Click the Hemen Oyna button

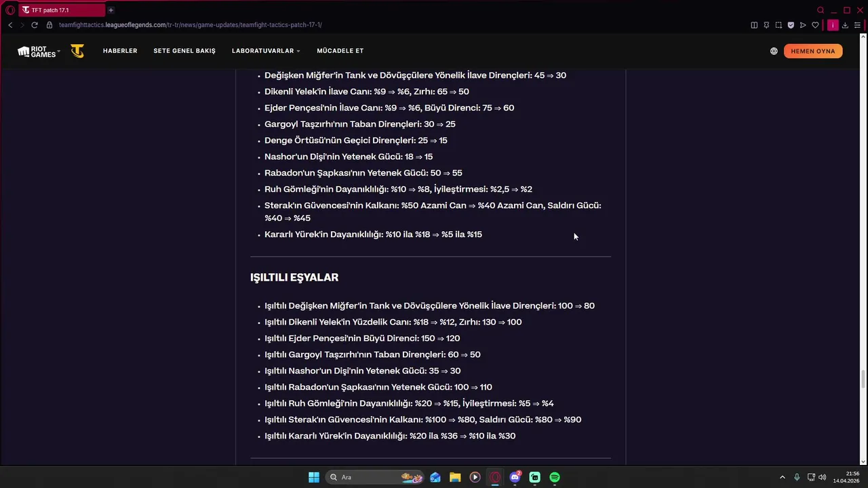coord(813,51)
